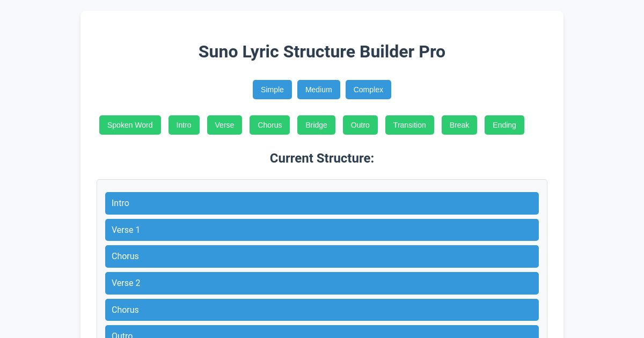The image size is (644, 338).
Task: Click the Verse 1 structure item
Action: [322, 230]
